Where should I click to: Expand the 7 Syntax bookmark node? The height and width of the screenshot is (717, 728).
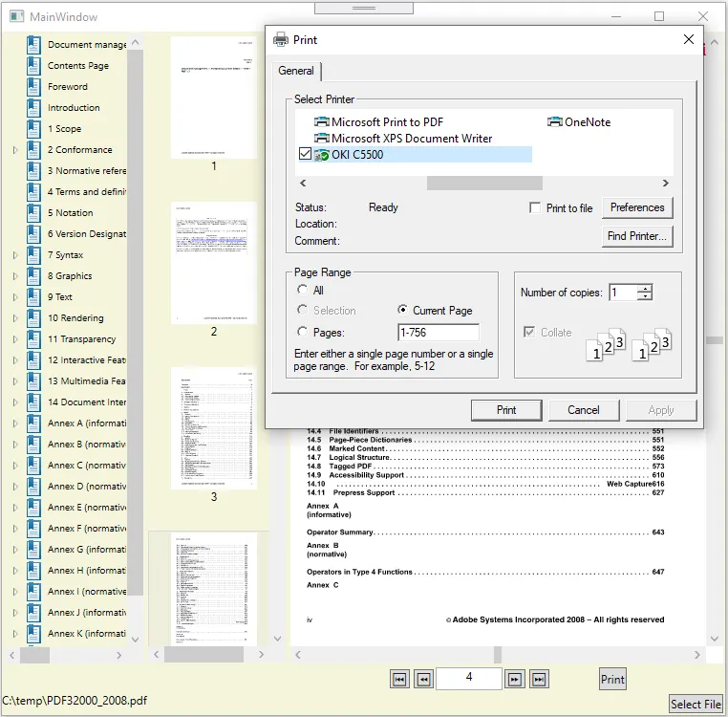coord(15,255)
